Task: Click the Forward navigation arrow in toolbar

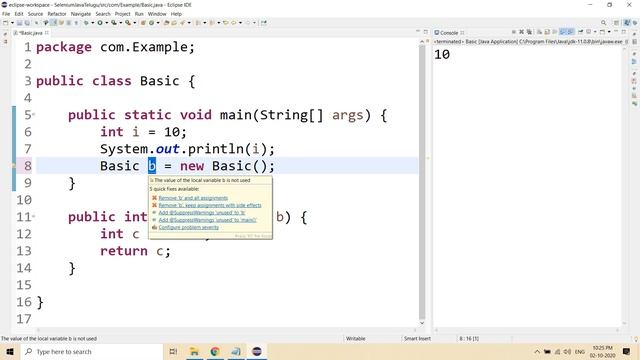Action: 248,23
